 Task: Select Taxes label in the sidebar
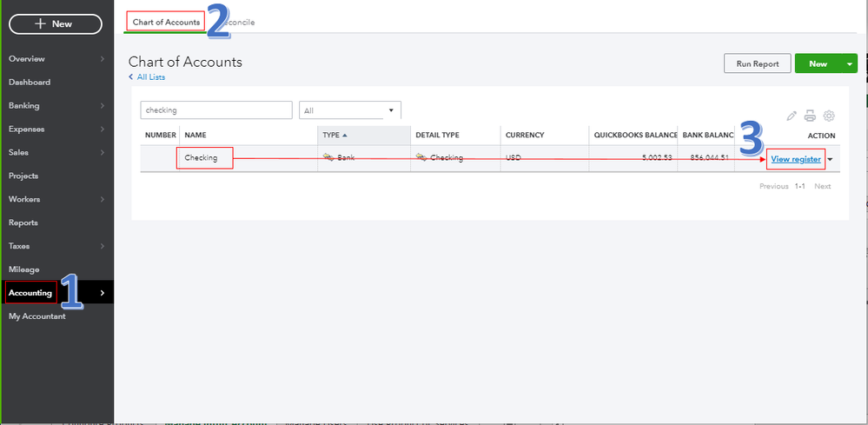pyautogui.click(x=19, y=246)
